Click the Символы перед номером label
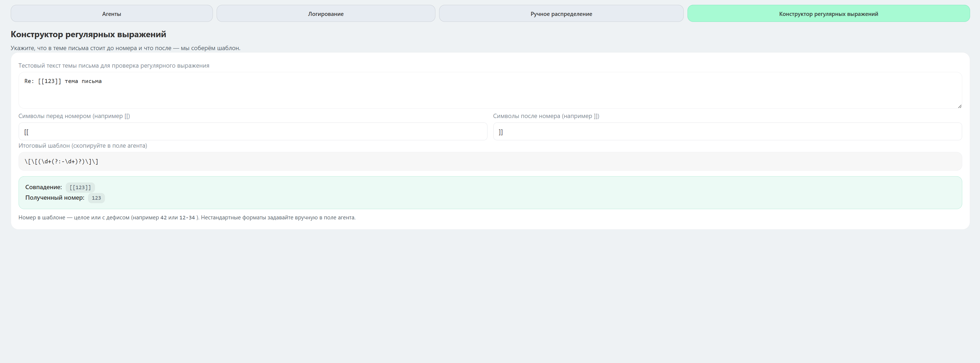 (74, 116)
